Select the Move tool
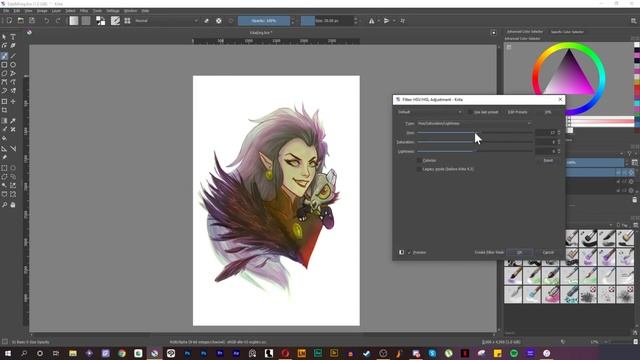Viewport: 640px width, 360px height. coord(13,101)
